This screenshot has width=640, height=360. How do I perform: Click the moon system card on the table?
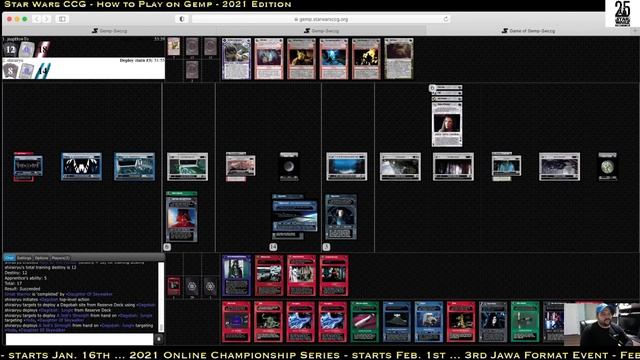point(289,167)
